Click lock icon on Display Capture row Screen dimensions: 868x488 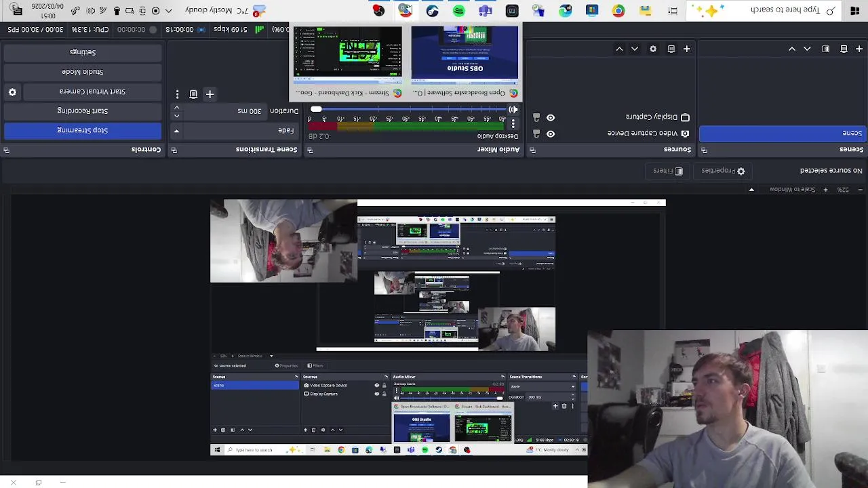(x=536, y=117)
